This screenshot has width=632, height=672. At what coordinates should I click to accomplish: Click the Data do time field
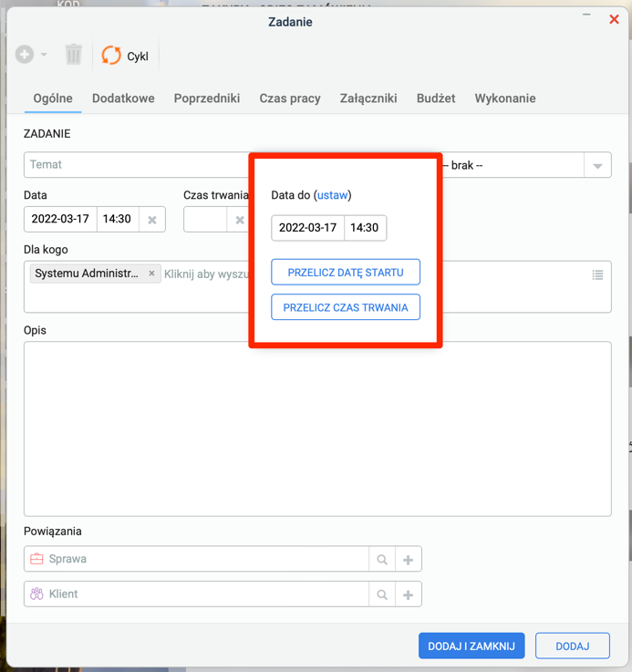[x=365, y=228]
